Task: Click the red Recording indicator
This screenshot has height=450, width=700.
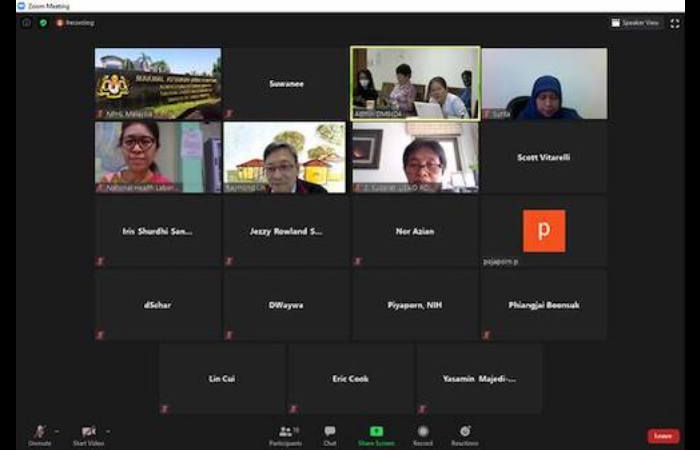Action: [x=75, y=23]
